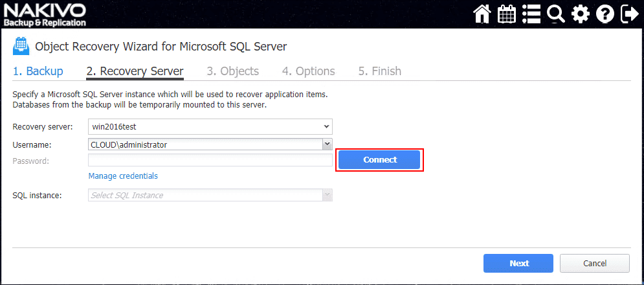Go to the Home dashboard icon
The height and width of the screenshot is (285, 644).
(482, 14)
